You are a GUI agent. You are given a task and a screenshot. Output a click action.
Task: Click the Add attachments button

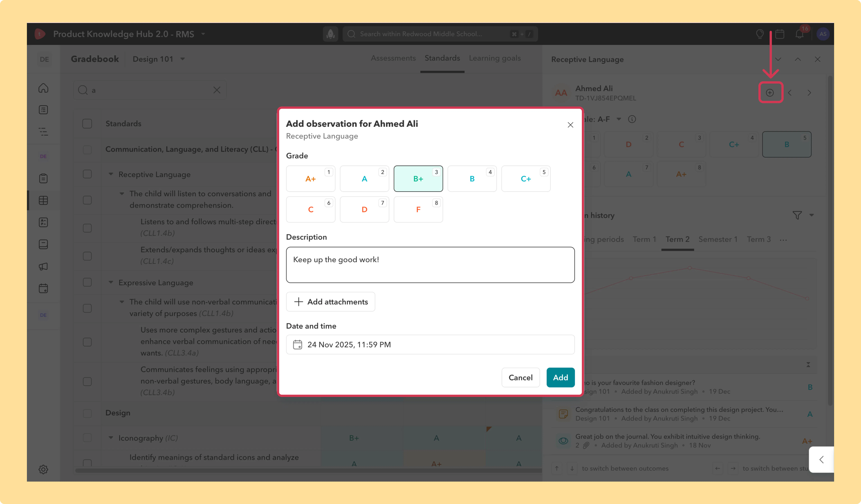coord(330,302)
